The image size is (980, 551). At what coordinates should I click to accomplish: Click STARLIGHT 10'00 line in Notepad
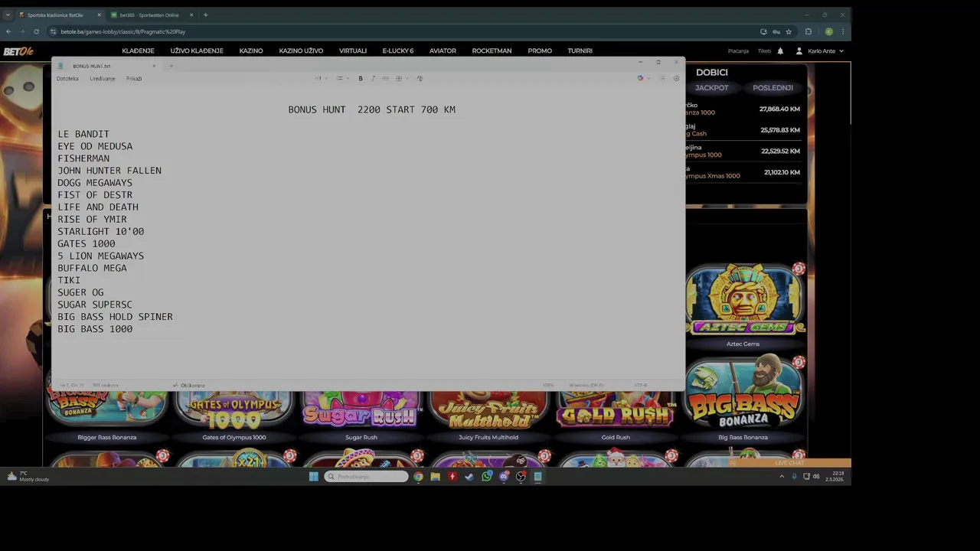tap(101, 231)
